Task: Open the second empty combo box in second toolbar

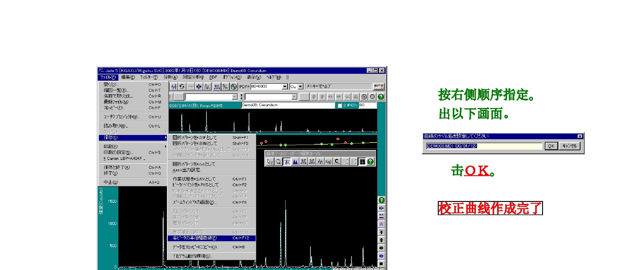Action: [x=271, y=97]
